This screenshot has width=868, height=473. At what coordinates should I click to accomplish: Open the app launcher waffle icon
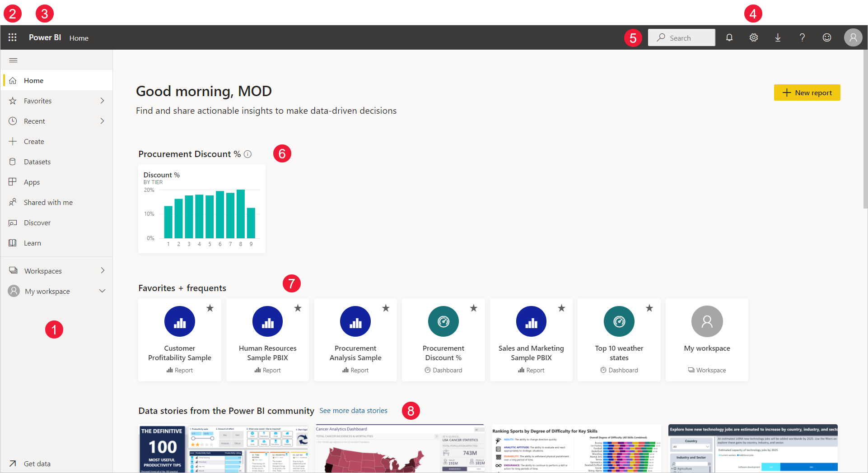point(13,37)
